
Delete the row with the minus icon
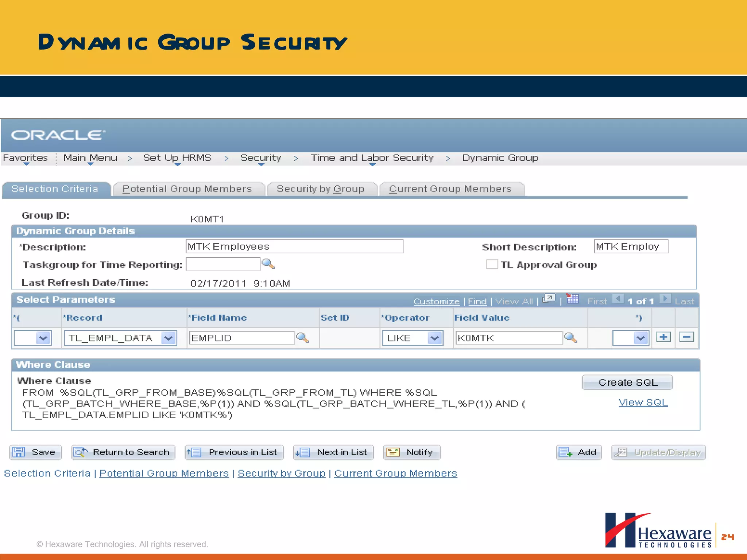686,337
